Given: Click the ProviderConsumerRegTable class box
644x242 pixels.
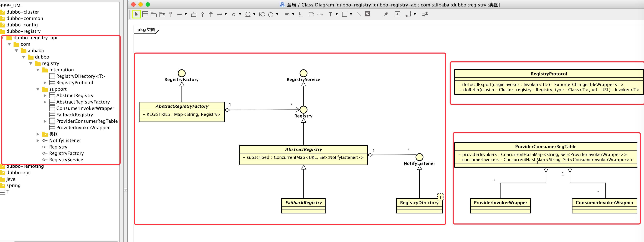Looking at the screenshot, I should [x=546, y=147].
